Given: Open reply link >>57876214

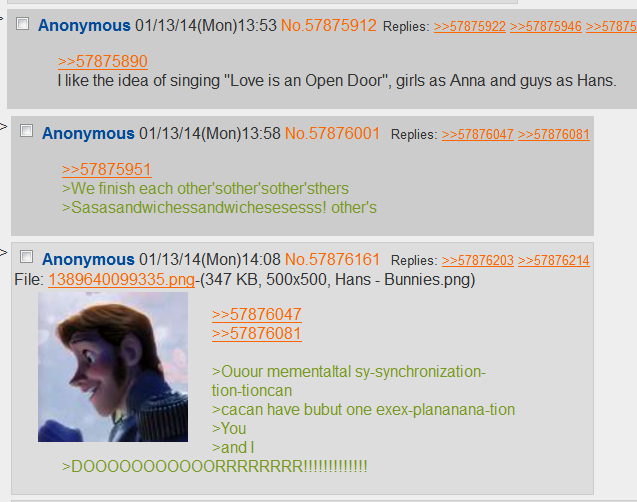Looking at the screenshot, I should 554,260.
